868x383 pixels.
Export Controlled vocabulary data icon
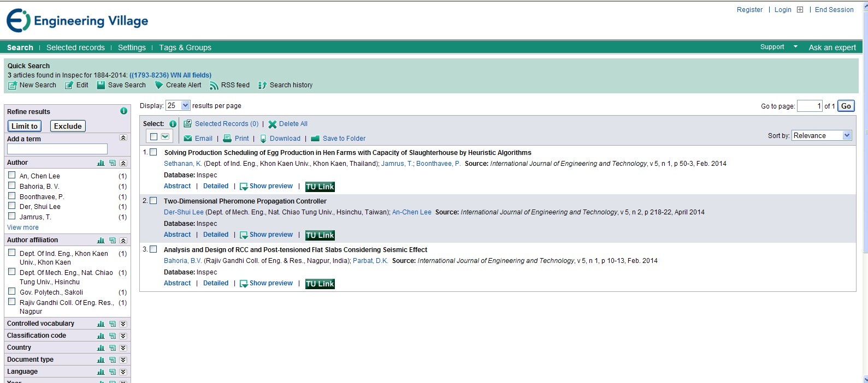coord(112,324)
